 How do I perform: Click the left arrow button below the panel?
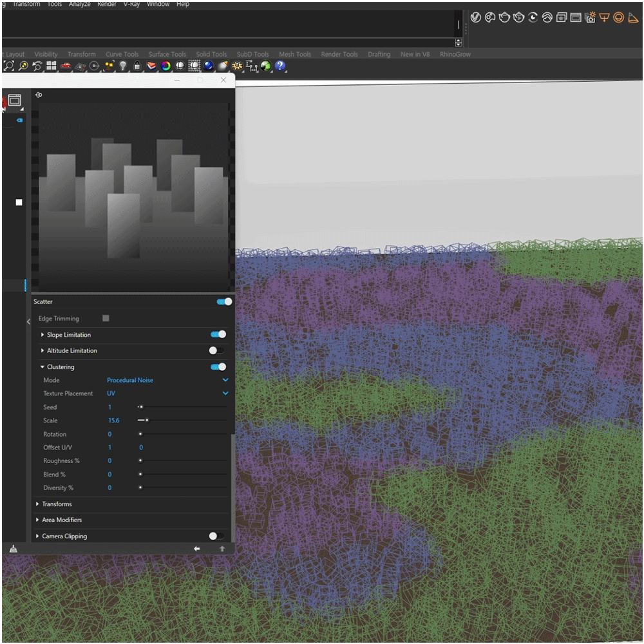(196, 549)
